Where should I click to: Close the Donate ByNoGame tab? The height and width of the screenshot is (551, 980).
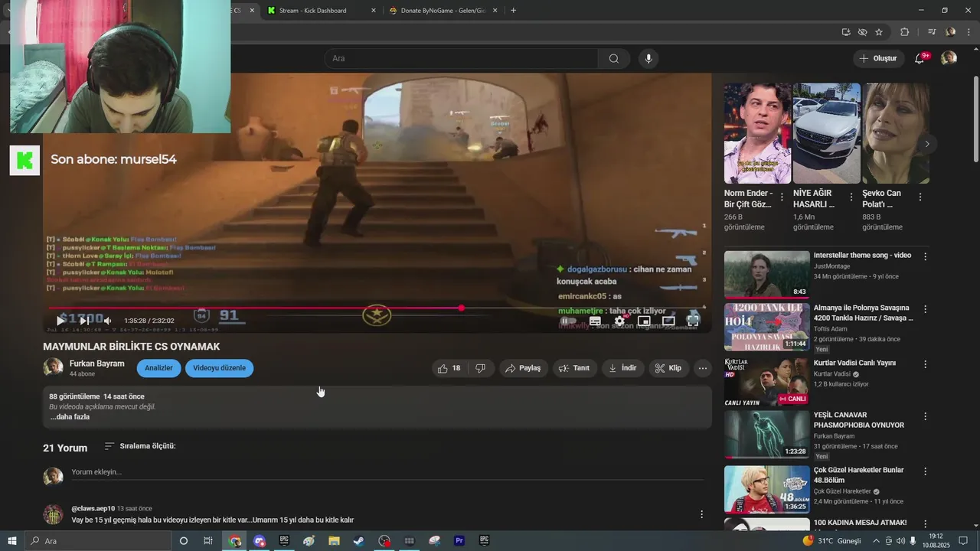(495, 11)
